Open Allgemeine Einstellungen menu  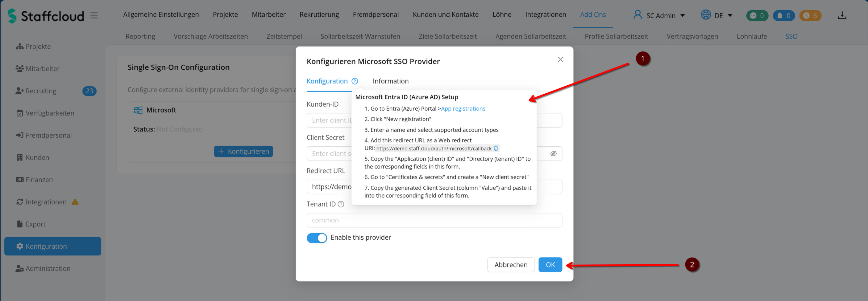(161, 14)
